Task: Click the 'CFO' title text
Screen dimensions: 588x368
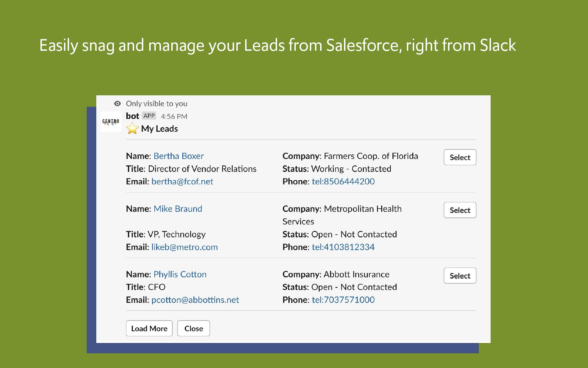Action: click(x=157, y=287)
